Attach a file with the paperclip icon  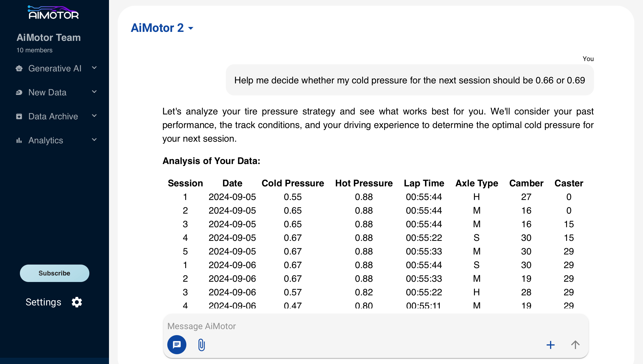pos(201,345)
